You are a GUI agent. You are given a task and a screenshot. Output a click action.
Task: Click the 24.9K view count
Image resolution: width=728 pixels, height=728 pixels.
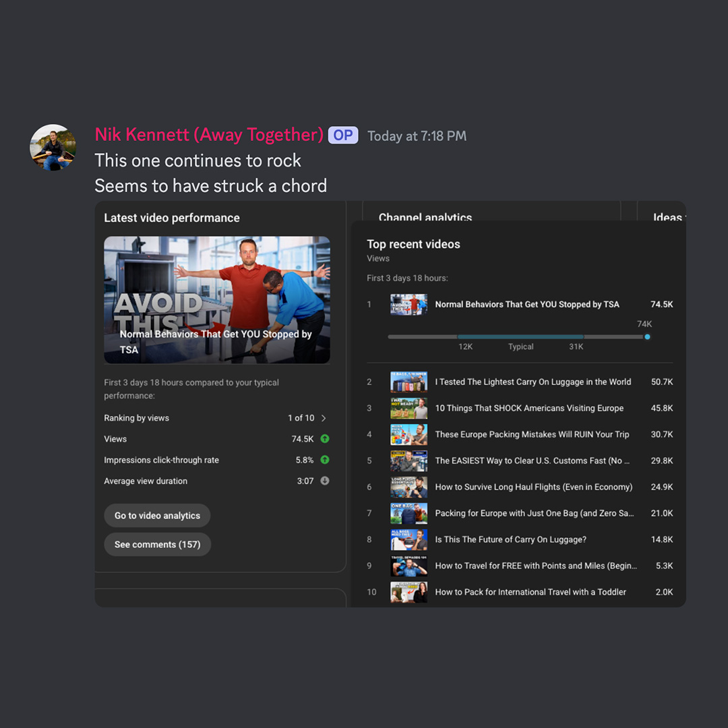coord(662,487)
